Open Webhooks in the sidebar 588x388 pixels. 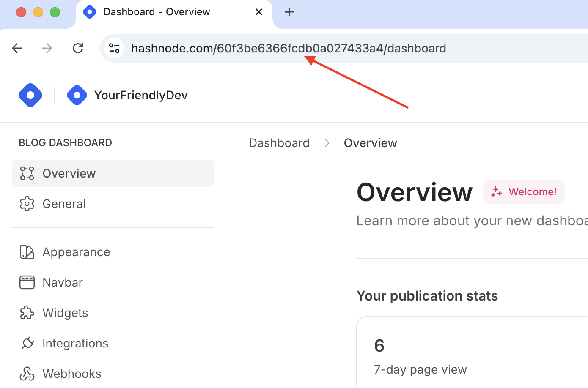click(x=113, y=374)
